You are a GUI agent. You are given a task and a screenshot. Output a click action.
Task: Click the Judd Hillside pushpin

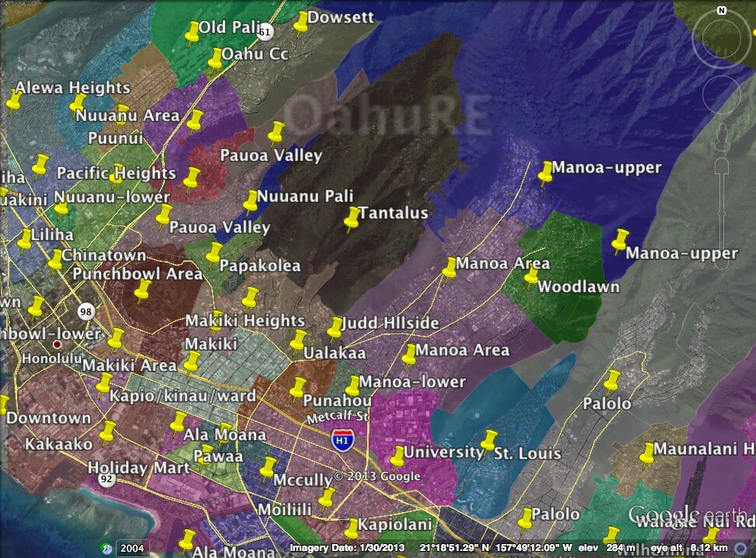pos(335,329)
